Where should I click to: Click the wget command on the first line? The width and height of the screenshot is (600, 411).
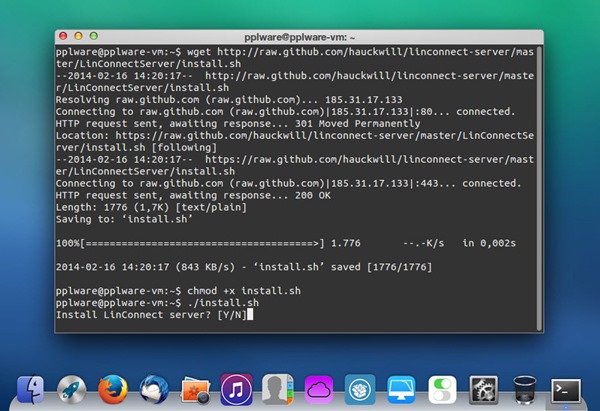pyautogui.click(x=295, y=58)
